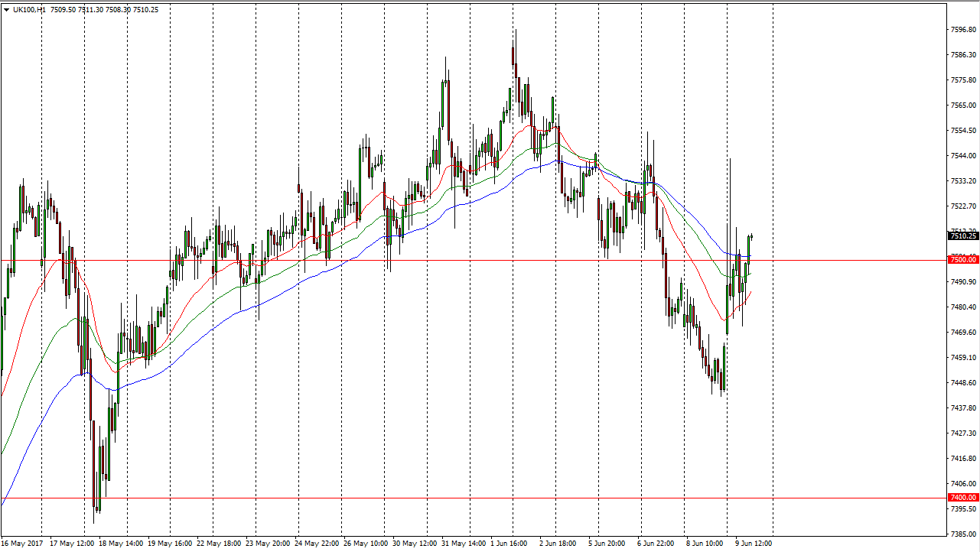Select the red 7400.00 price level label
Viewport: 980px width, 552px height.
[962, 498]
